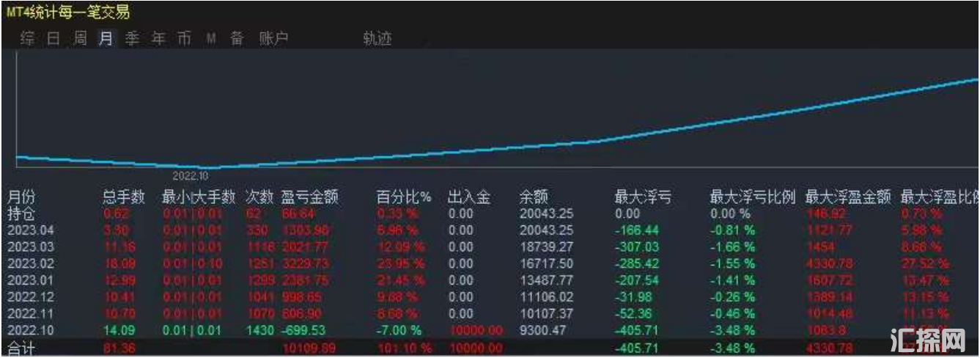This screenshot has width=980, height=358.
Task: Open the 轨迹 track view
Action: pos(377,39)
